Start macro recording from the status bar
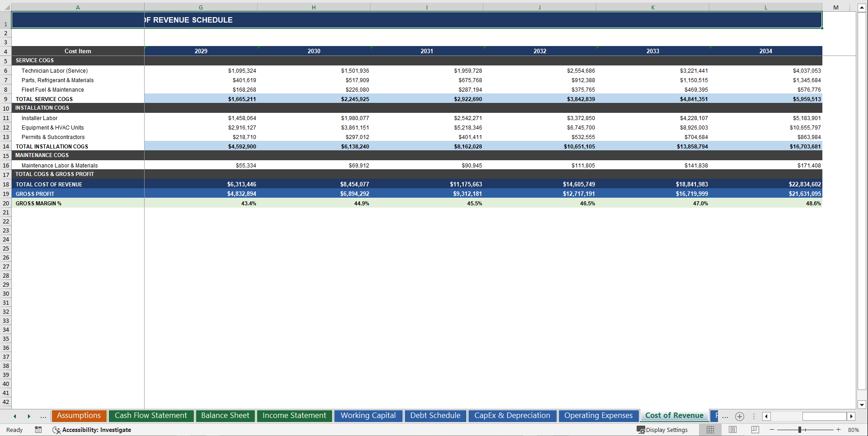This screenshot has height=436, width=868. [x=38, y=430]
